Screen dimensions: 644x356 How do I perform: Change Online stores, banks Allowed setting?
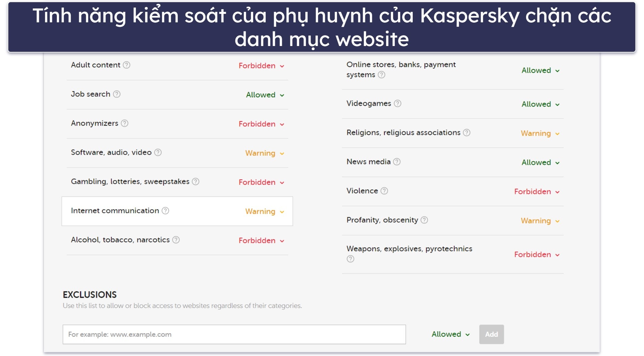(x=541, y=70)
